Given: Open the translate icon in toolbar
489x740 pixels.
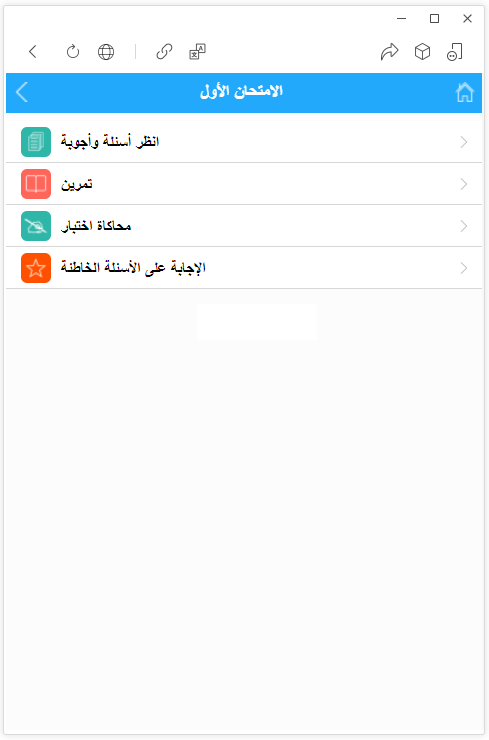Looking at the screenshot, I should [x=197, y=51].
